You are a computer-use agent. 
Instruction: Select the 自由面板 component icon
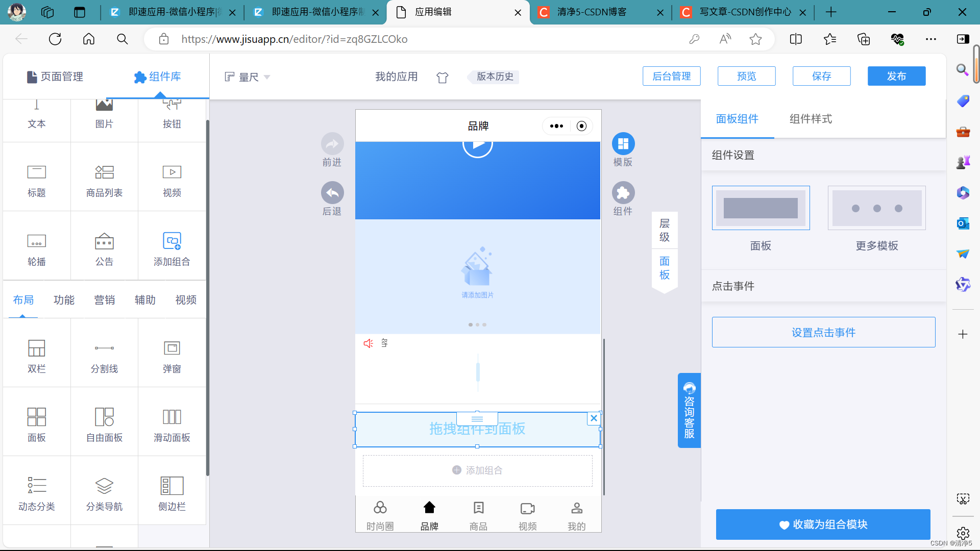tap(104, 417)
